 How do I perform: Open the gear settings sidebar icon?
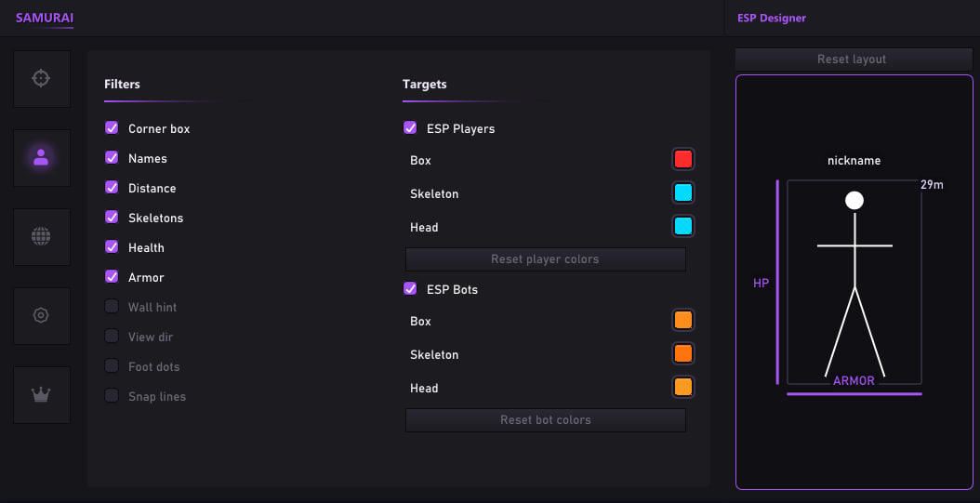[x=41, y=315]
